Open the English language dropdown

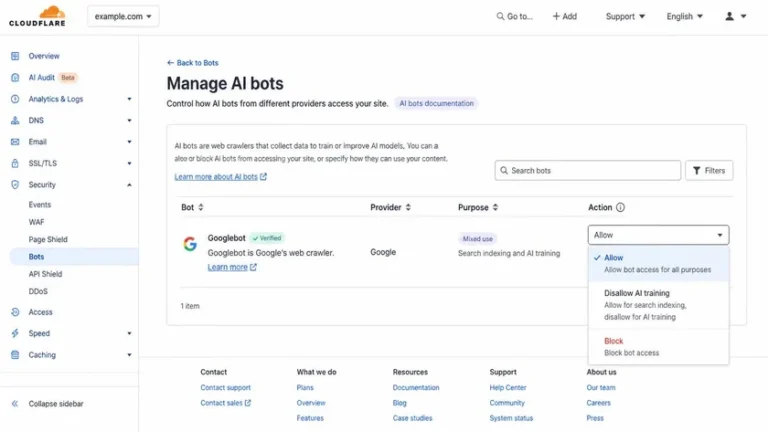[x=684, y=16]
